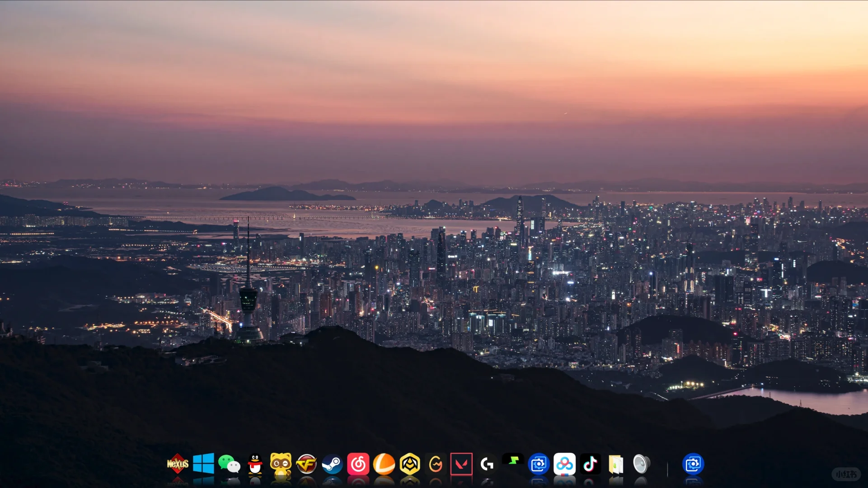The width and height of the screenshot is (868, 488).
Task: Open the orange WeGame icon
Action: (x=436, y=464)
